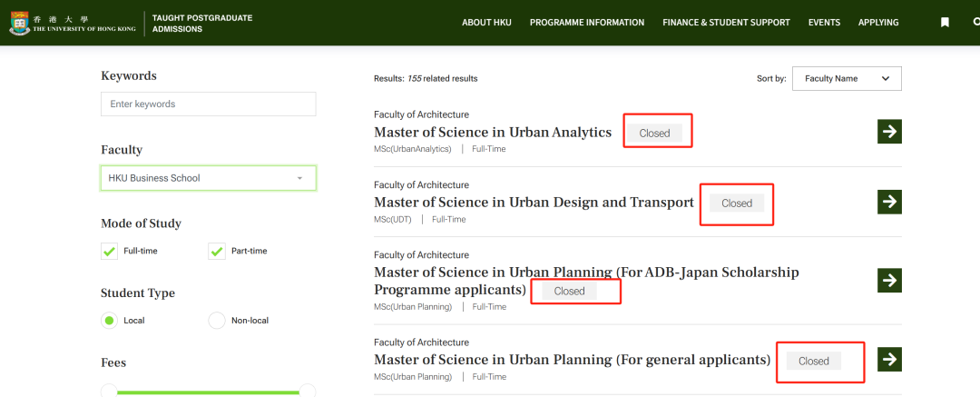The image size is (980, 397).
Task: Select the Local student type
Action: pyautogui.click(x=110, y=320)
